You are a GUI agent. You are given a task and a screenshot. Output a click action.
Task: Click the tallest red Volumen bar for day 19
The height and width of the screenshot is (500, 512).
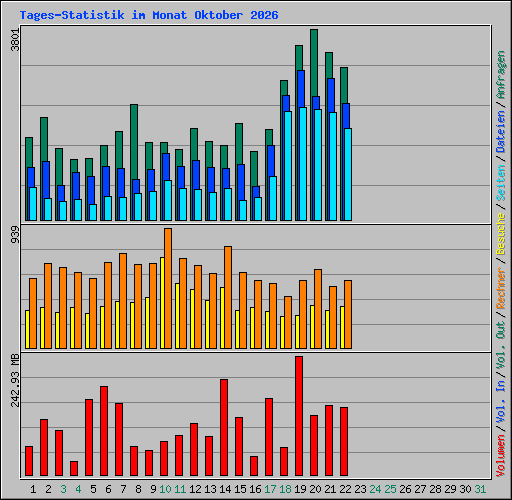tap(299, 416)
